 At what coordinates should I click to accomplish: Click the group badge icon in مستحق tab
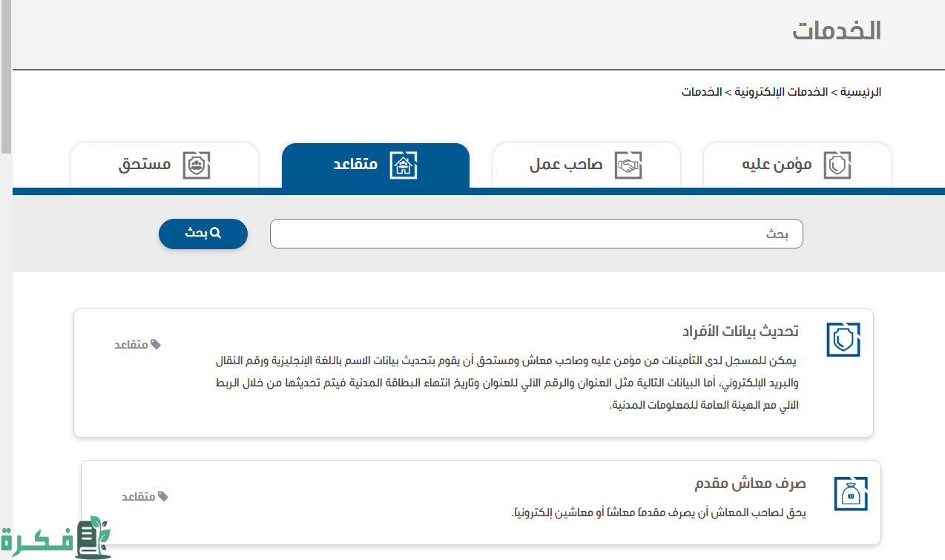[x=197, y=165]
